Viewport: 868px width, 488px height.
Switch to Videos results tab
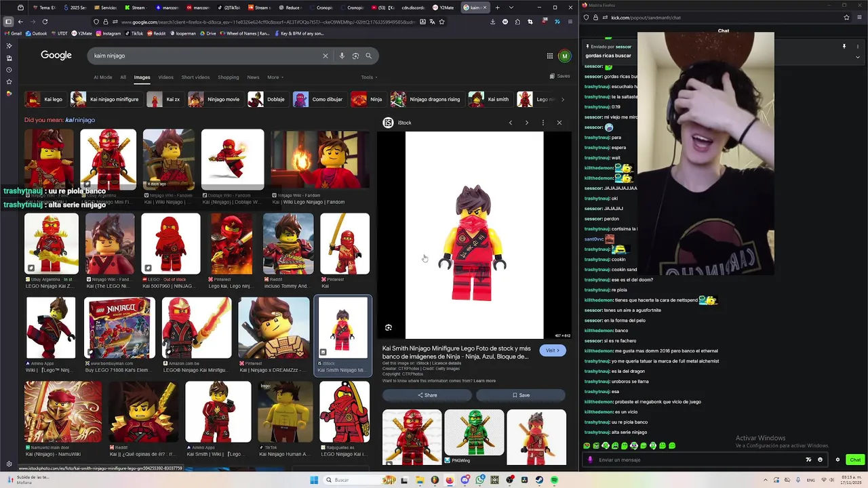(x=165, y=77)
